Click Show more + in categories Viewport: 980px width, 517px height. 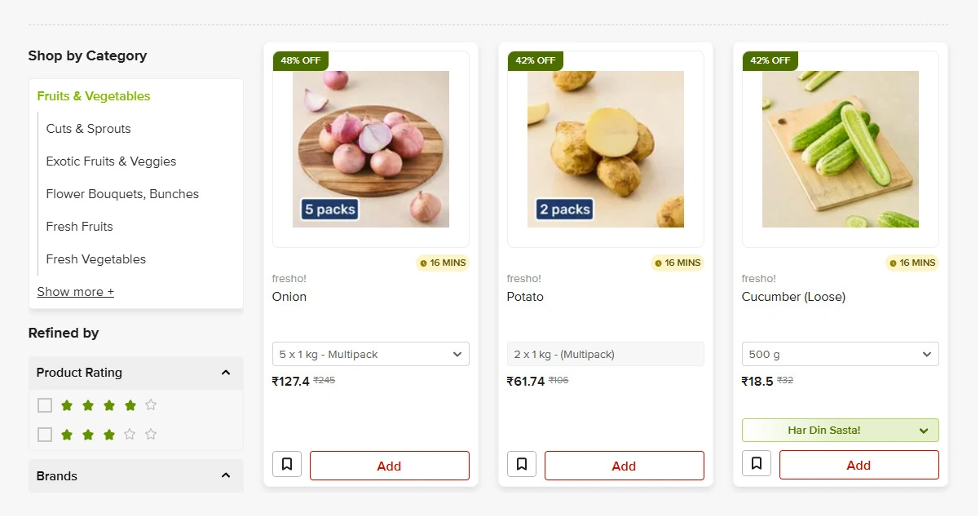(x=76, y=292)
